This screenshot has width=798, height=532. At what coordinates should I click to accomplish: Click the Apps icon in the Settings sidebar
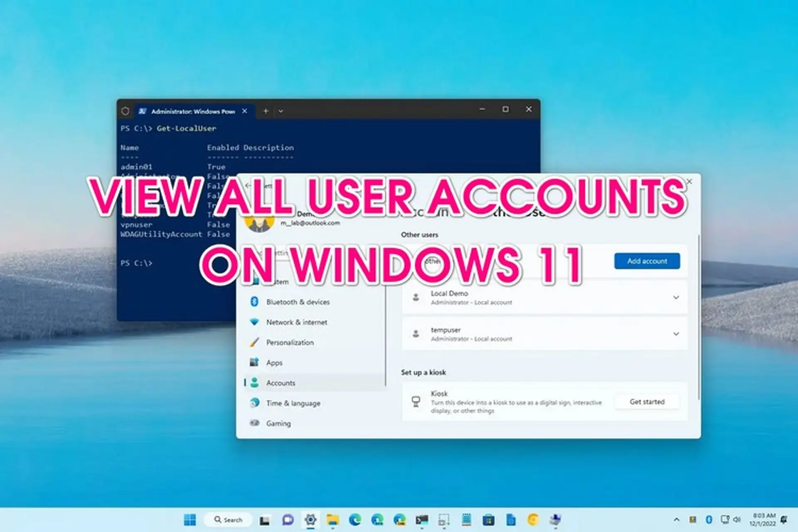(x=254, y=362)
